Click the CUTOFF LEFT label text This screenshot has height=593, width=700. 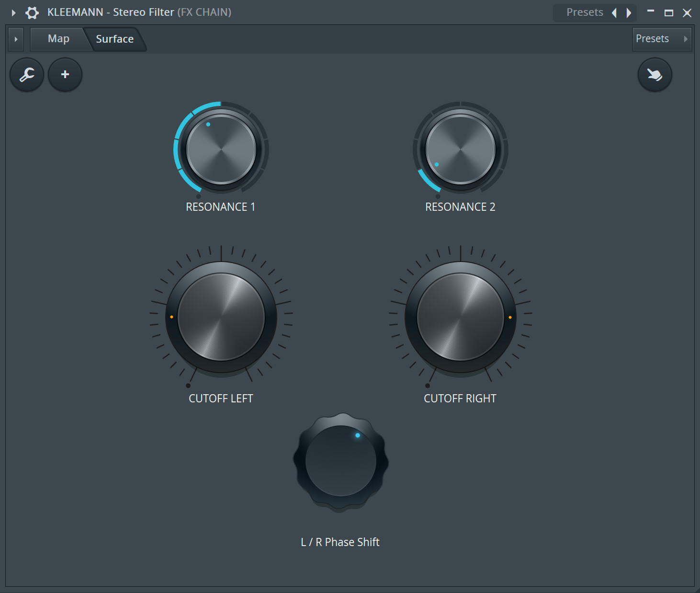coord(221,399)
